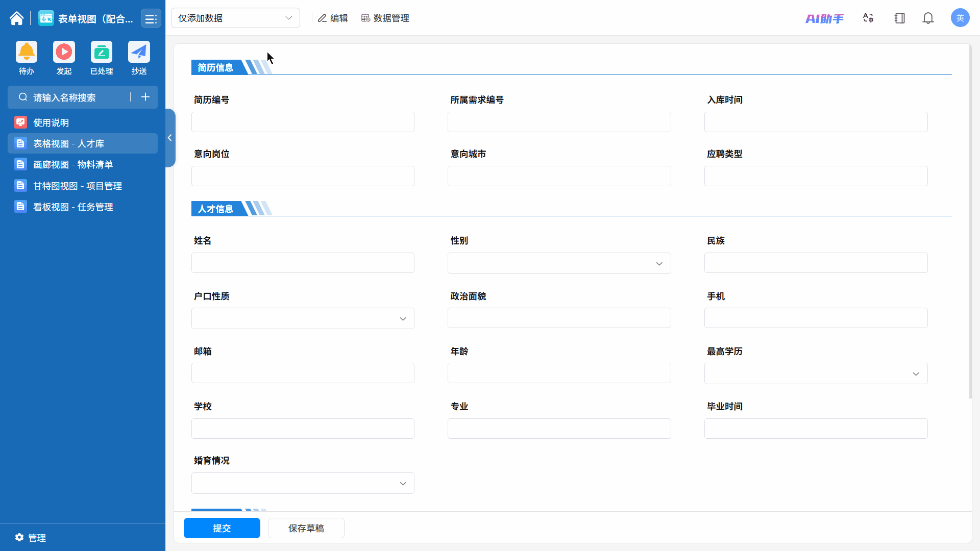Open the 待办 bell icon
The width and height of the screenshot is (980, 551).
27,52
